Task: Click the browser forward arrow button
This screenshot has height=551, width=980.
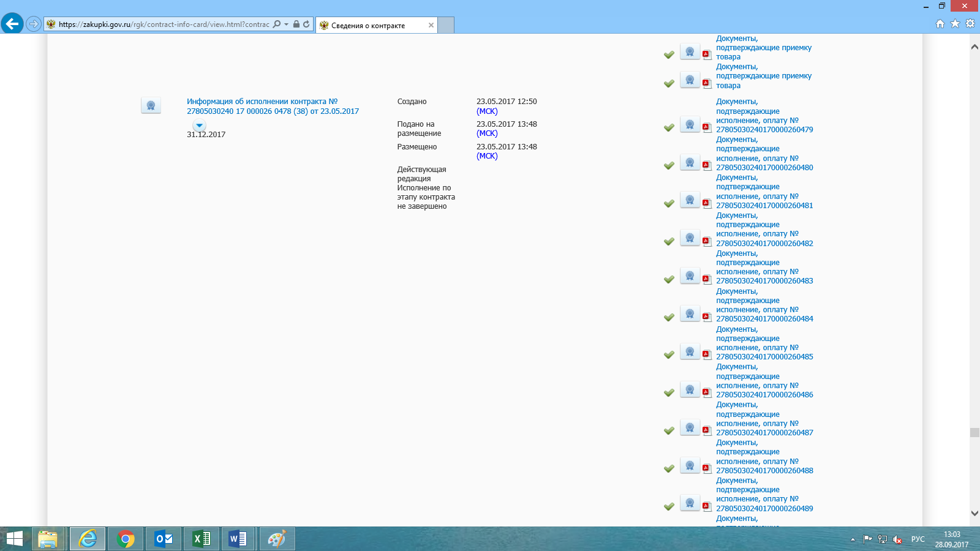Action: click(x=34, y=24)
